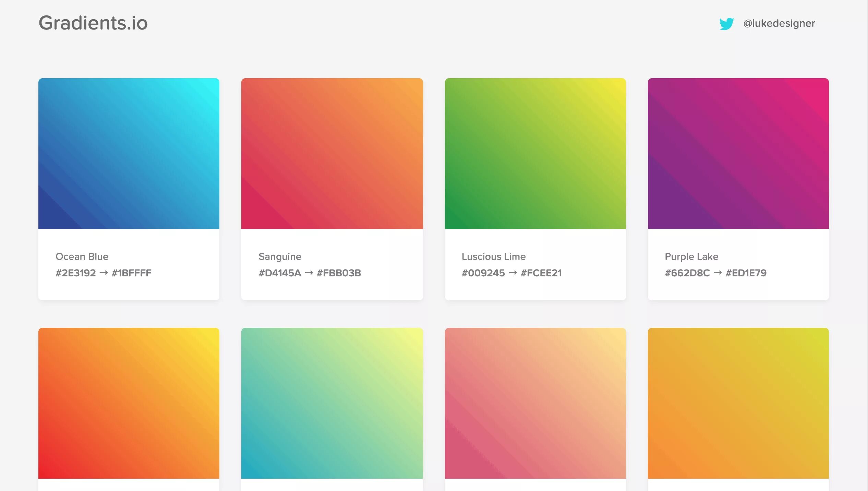
Task: Select the Luscious Lime gradient swatch
Action: pos(535,154)
